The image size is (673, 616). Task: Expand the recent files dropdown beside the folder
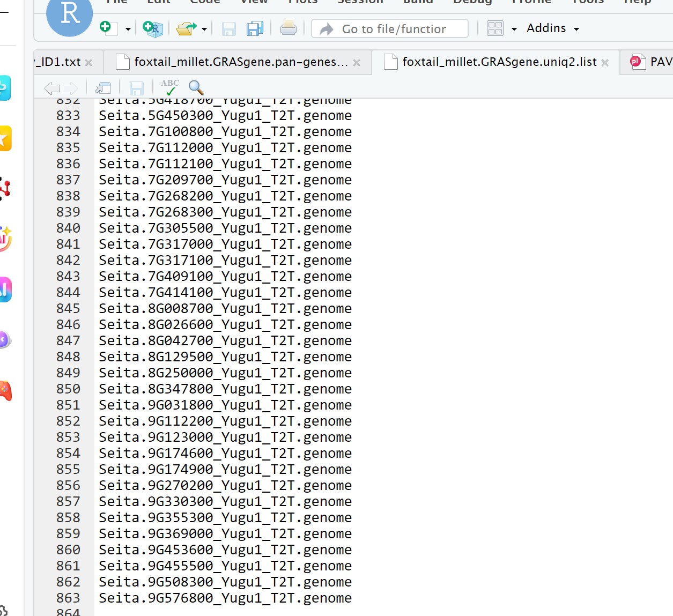click(x=204, y=29)
